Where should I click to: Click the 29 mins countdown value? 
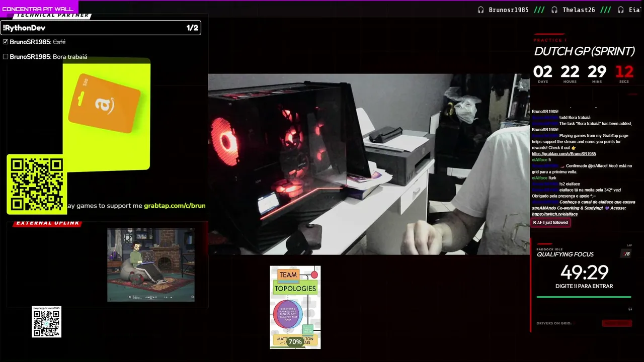pyautogui.click(x=597, y=72)
